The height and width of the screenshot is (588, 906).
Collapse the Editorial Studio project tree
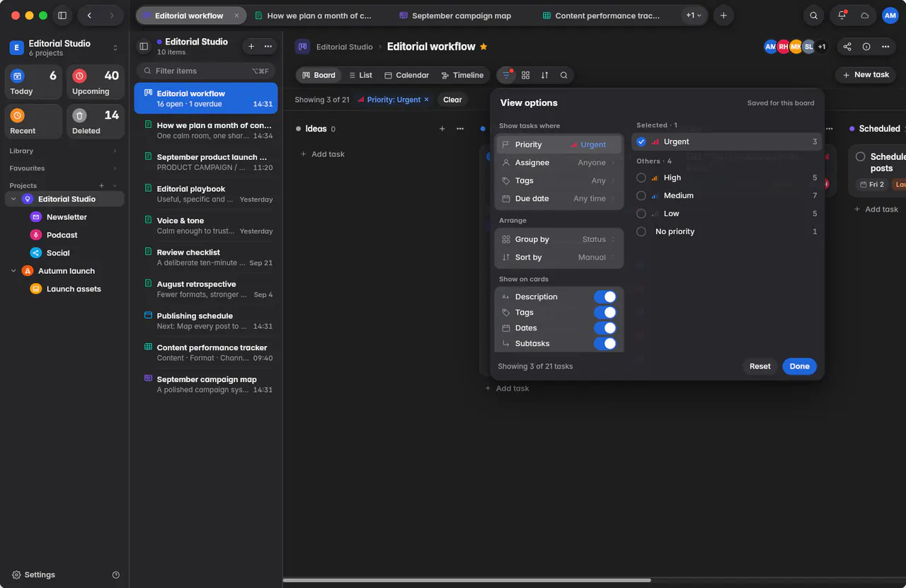coord(13,200)
